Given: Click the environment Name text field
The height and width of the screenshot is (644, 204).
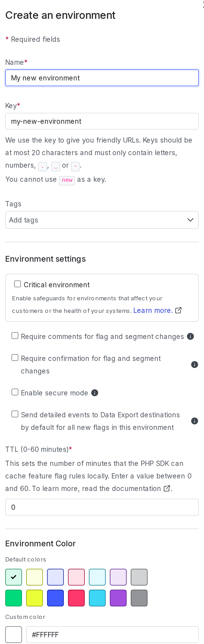Looking at the screenshot, I should click(x=102, y=78).
